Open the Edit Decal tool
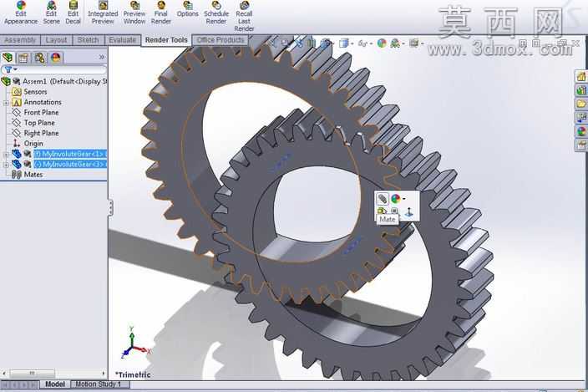Image resolution: width=588 pixels, height=392 pixels. pos(73,13)
